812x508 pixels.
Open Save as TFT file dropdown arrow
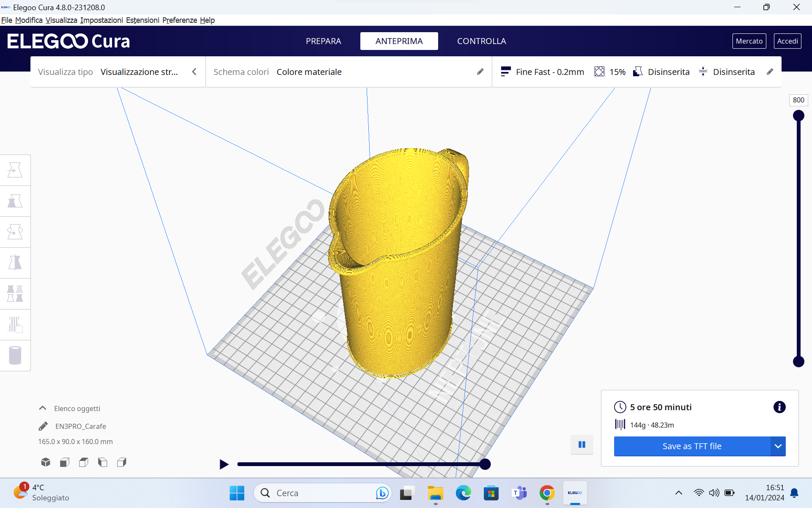tap(778, 446)
